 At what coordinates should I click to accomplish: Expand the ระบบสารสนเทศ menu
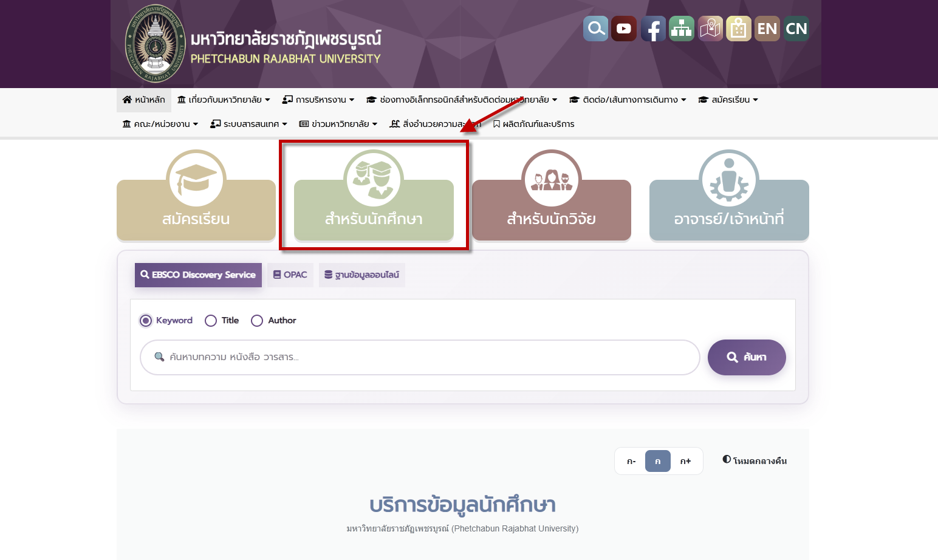(249, 124)
